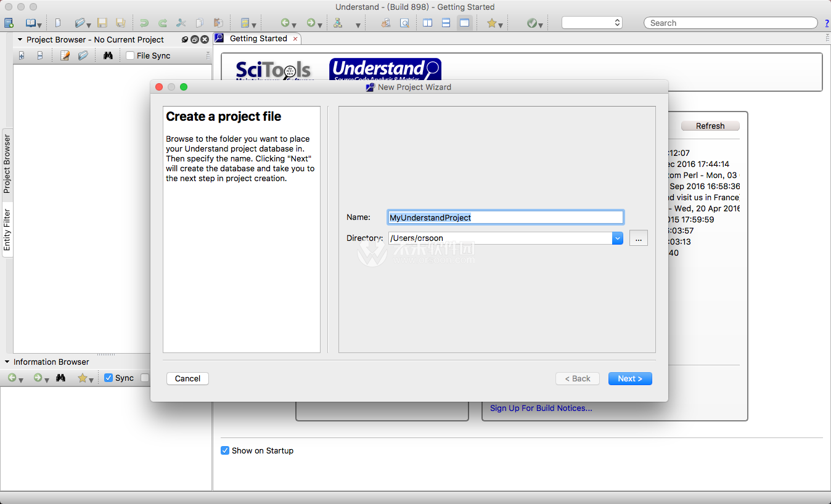Enable the File Sync checkbox
This screenshot has width=831, height=504.
tap(130, 55)
